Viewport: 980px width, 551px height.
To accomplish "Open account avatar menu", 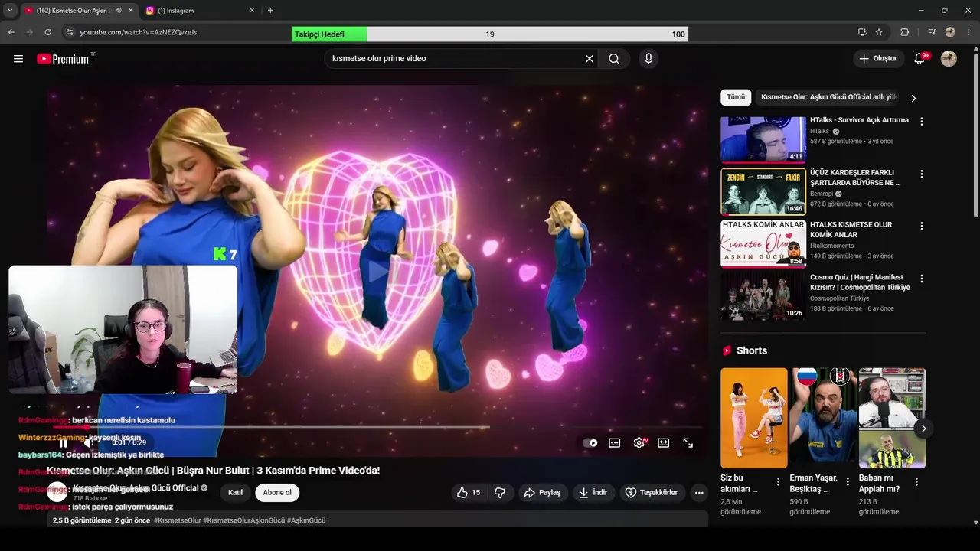I will click(x=949, y=59).
